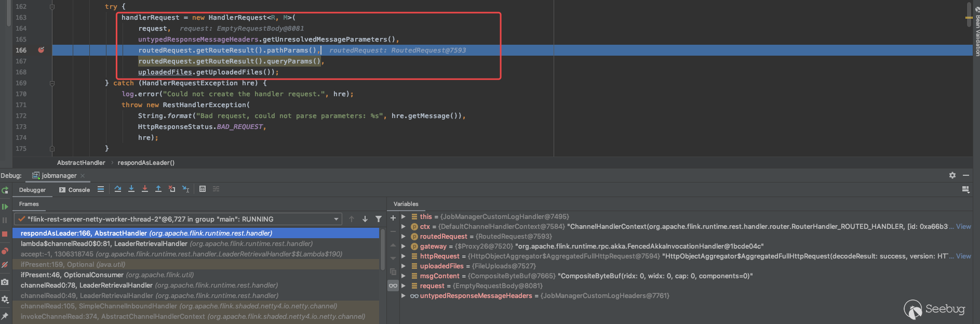The height and width of the screenshot is (324, 980).
Task: Expand the httpRequest variable node
Action: tap(404, 256)
